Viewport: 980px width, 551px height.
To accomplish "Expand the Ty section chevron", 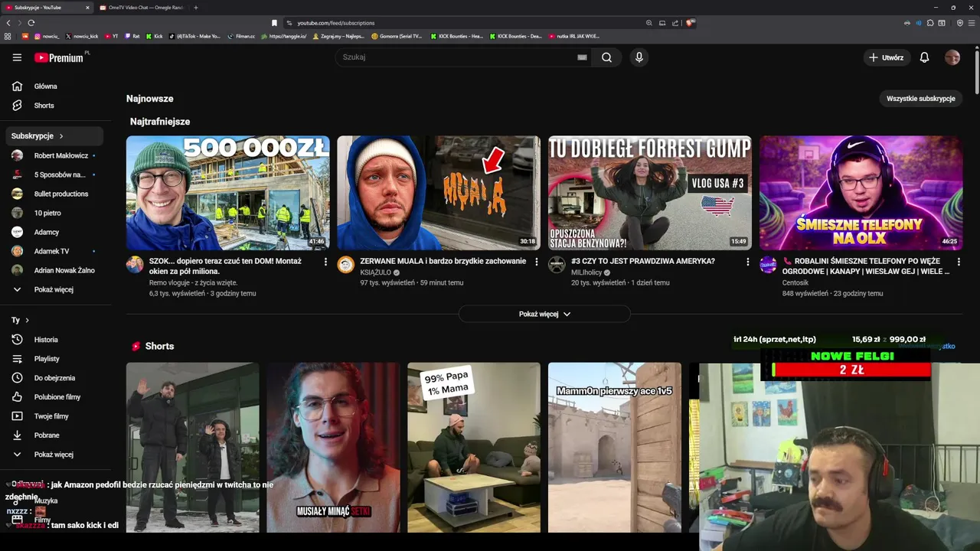I will (x=27, y=321).
